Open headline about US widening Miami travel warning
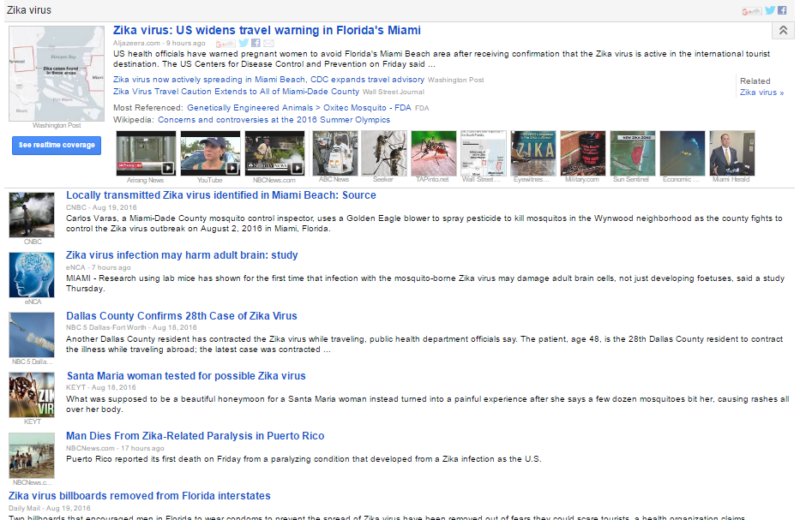This screenshot has height=520, width=812. [267, 31]
